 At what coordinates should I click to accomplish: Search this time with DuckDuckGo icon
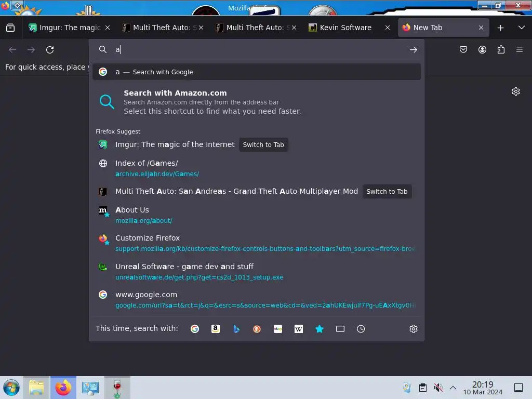[257, 329]
